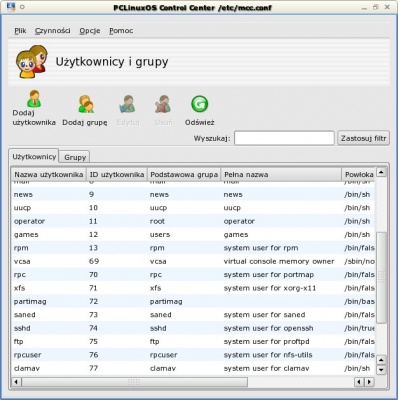Click the horizontal scrollbar thumb

[135, 382]
